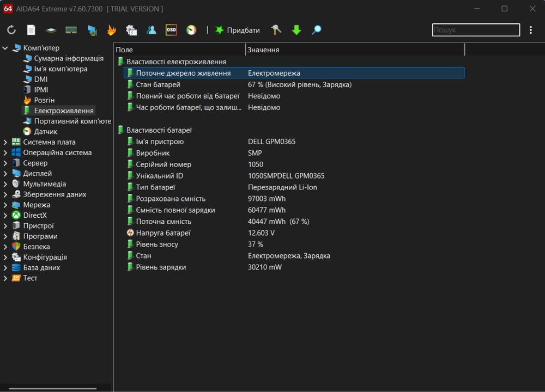
Task: Select the Рівень зарядки row
Action: pos(294,267)
